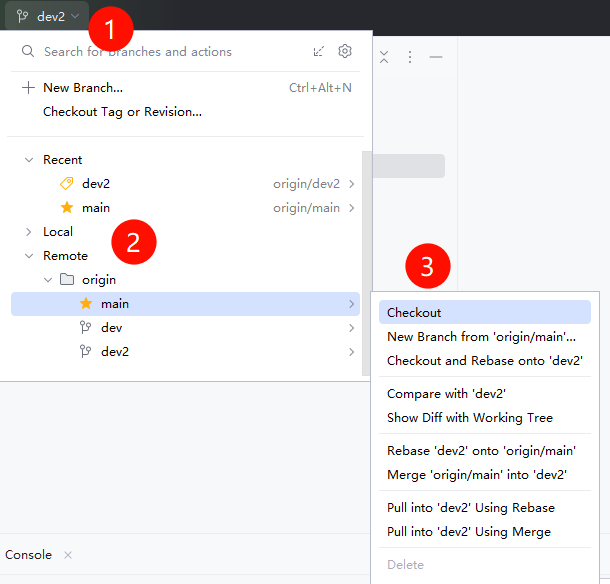Open submenu arrow for recent main
Image resolution: width=610 pixels, height=584 pixels.
(351, 208)
